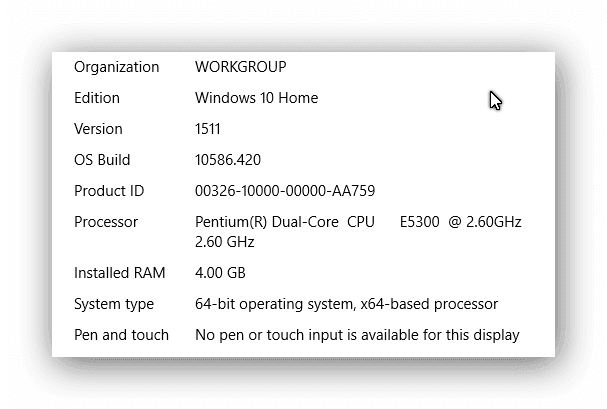Select the Pen and touch label
This screenshot has width=607, height=409.
(121, 335)
